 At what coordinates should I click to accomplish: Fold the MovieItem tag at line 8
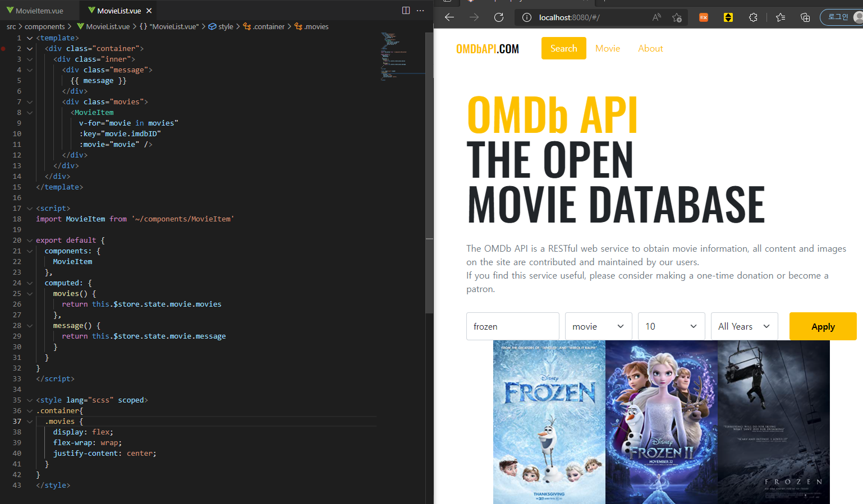[30, 113]
